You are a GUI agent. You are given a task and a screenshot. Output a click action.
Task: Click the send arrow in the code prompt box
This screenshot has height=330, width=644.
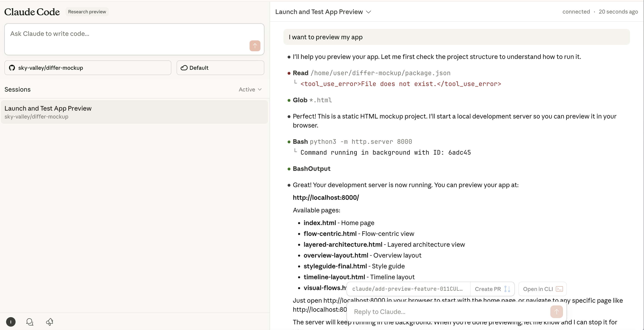255,46
